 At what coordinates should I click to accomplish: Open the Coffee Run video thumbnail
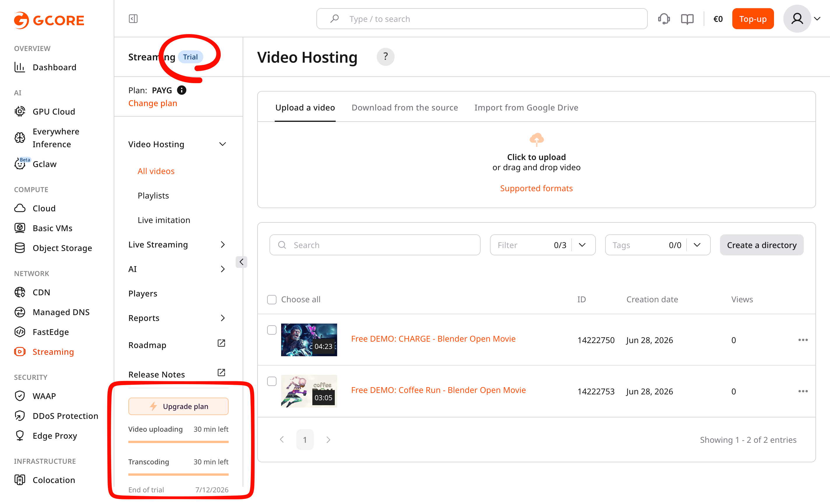[x=309, y=391]
